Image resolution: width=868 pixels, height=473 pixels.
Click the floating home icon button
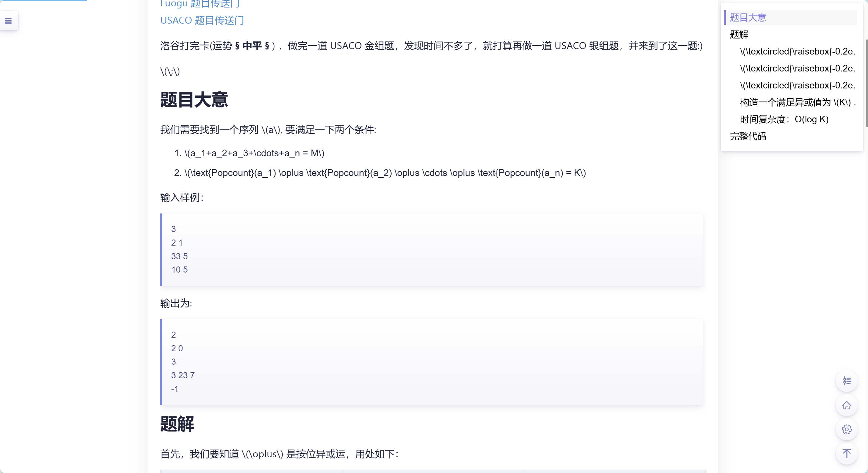pyautogui.click(x=847, y=406)
